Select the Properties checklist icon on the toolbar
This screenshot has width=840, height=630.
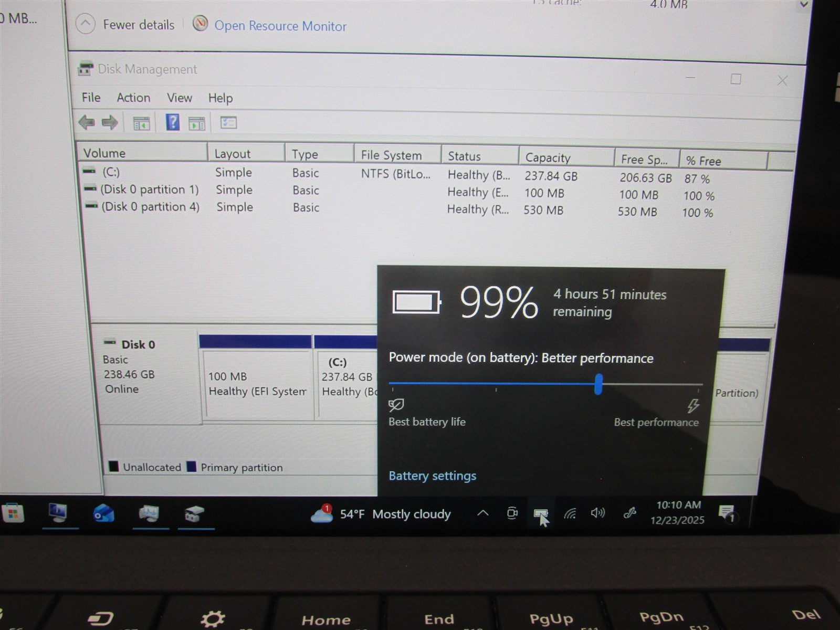point(227,122)
